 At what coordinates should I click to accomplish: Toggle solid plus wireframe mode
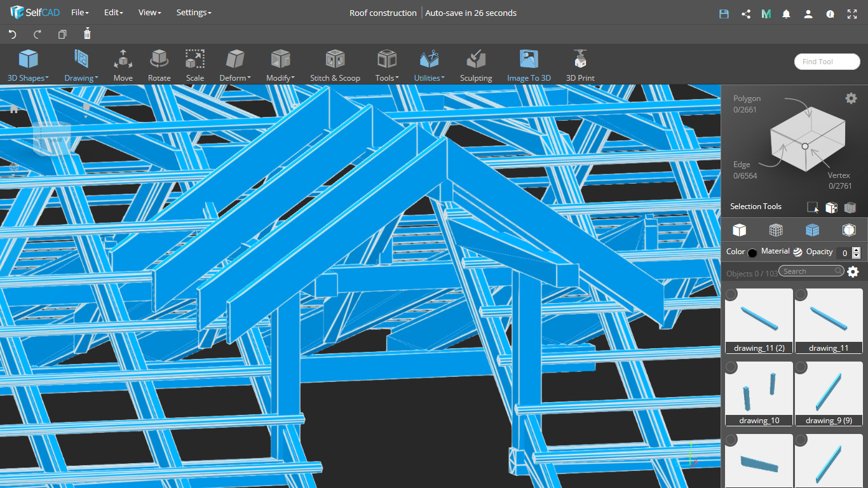[812, 230]
